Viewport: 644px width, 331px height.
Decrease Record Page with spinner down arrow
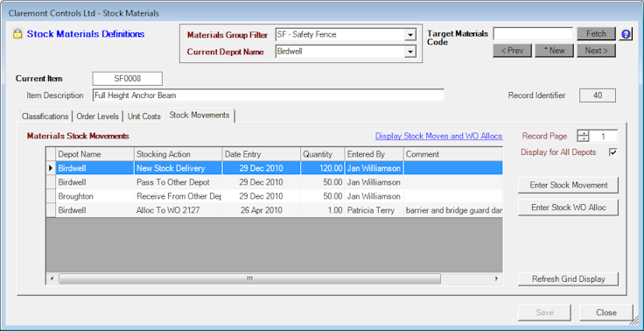583,138
